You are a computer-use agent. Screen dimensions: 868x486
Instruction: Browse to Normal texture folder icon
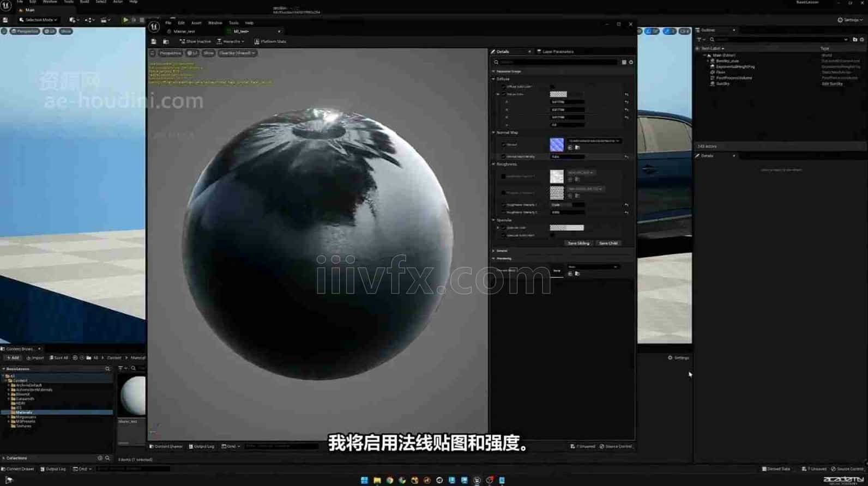tap(577, 148)
